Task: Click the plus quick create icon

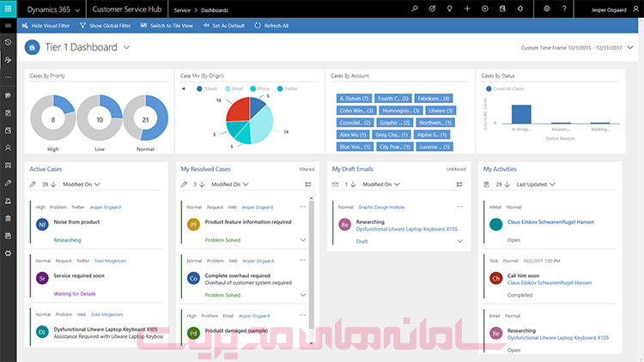Action: pyautogui.click(x=467, y=9)
